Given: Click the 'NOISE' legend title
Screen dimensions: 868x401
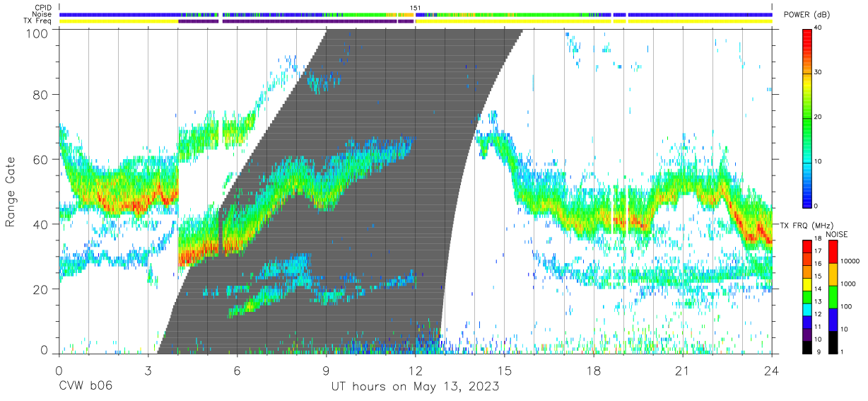Looking at the screenshot, I should click(x=837, y=234).
